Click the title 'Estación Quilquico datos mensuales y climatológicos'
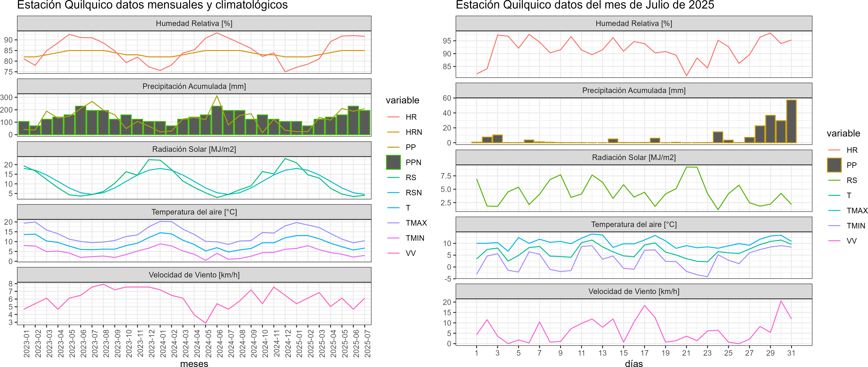The width and height of the screenshot is (868, 367). 152,5
